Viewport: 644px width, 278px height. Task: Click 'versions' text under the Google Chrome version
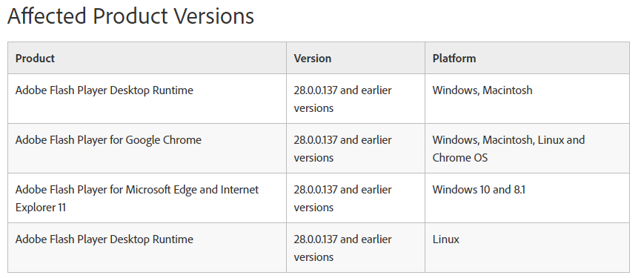pos(313,158)
